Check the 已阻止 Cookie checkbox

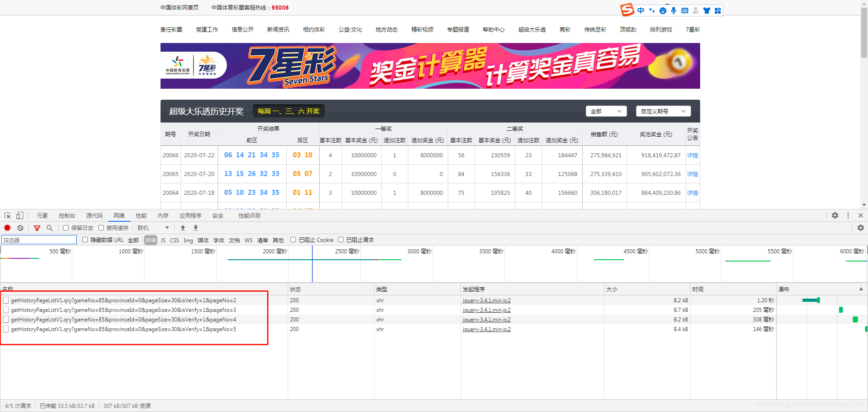pyautogui.click(x=293, y=240)
